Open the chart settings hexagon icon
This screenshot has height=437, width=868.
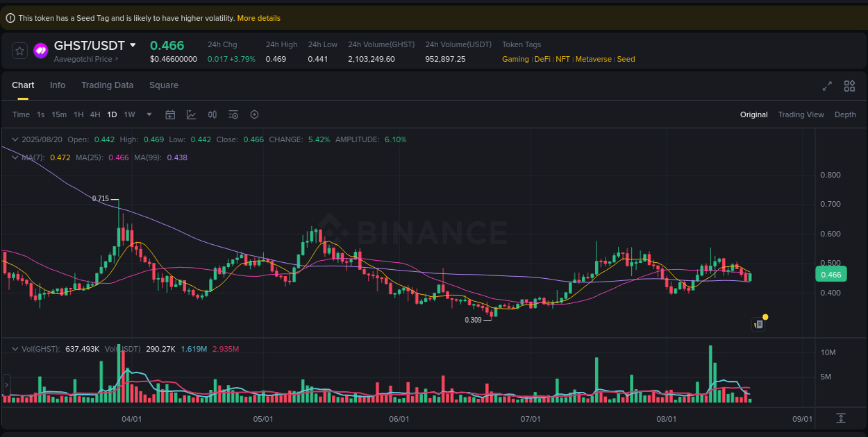(254, 114)
